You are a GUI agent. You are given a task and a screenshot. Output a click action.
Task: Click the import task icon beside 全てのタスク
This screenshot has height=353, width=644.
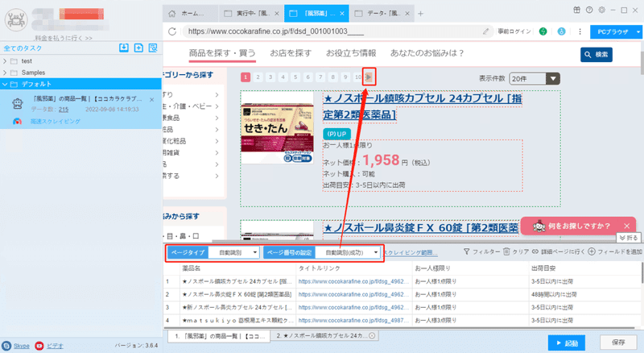pyautogui.click(x=124, y=48)
